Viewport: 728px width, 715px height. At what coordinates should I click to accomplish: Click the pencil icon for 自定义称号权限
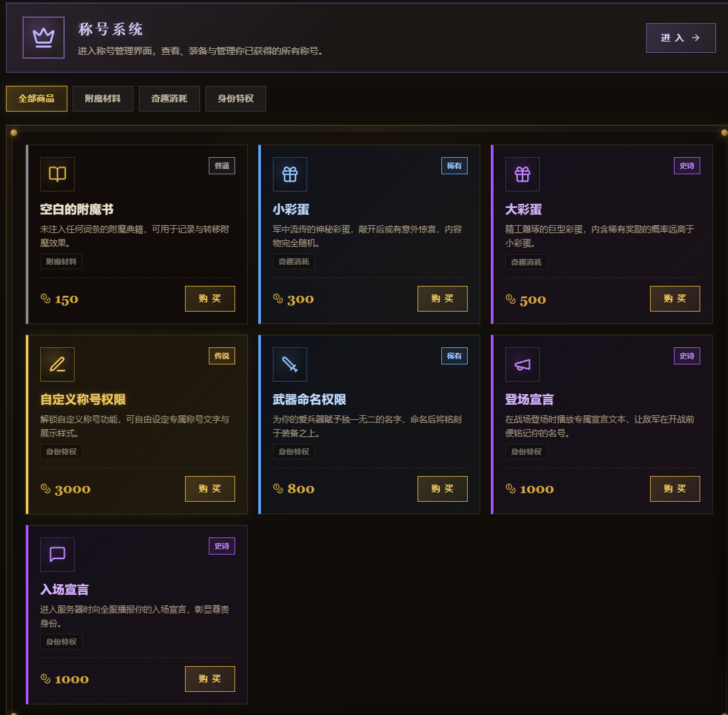coord(57,364)
